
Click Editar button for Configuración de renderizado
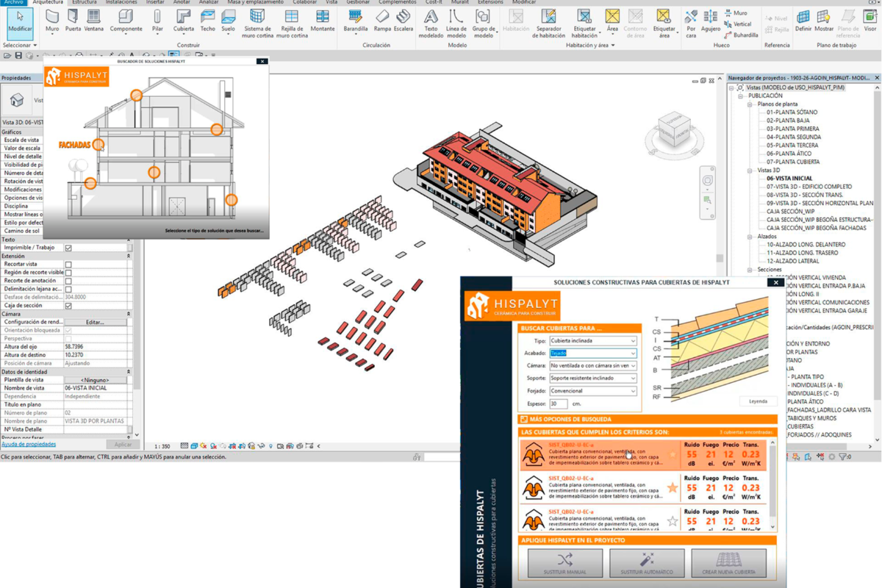point(95,322)
